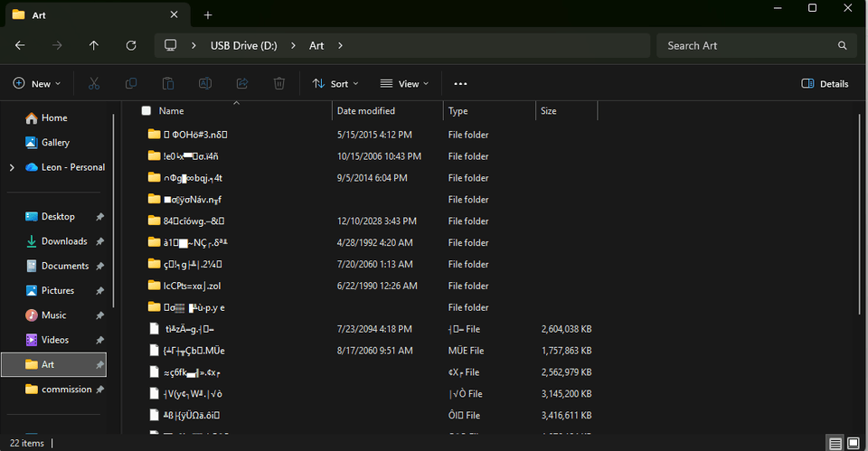Toggle the Details pane button
The image size is (868, 451).
pos(825,83)
